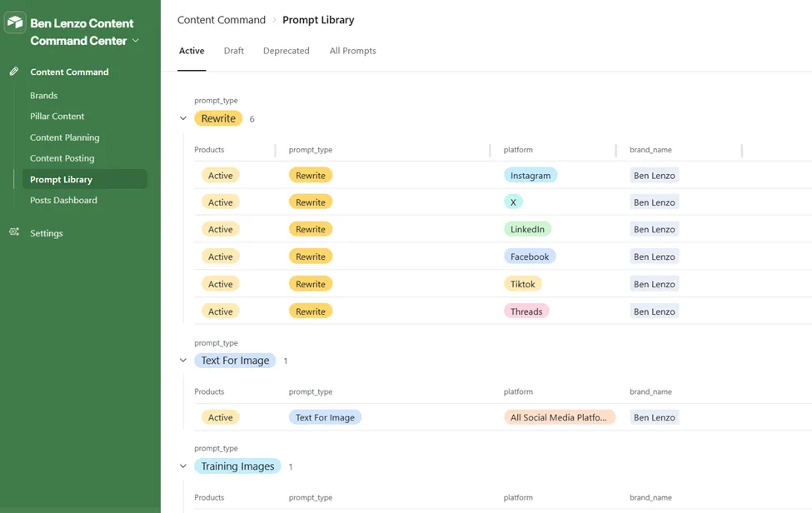
Task: Click Rewrite group count number 6
Action: click(252, 119)
